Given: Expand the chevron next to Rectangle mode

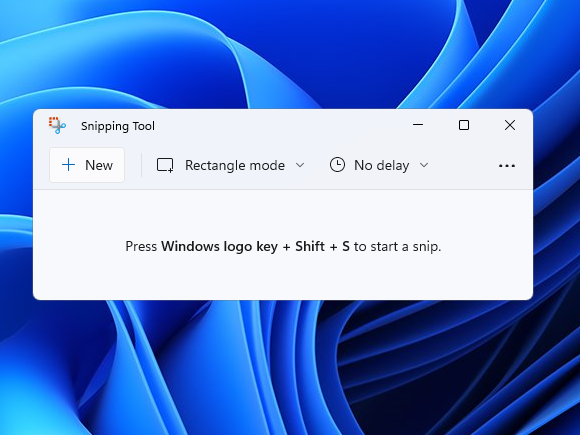Looking at the screenshot, I should coord(300,165).
